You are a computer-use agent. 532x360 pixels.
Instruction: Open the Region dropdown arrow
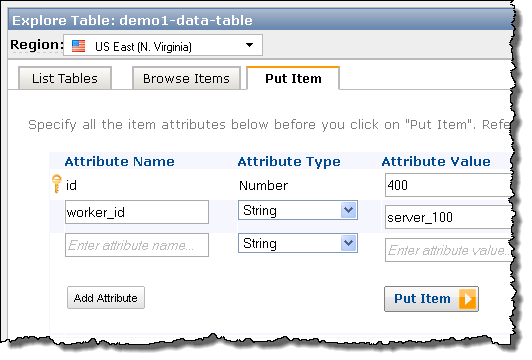pos(249,45)
